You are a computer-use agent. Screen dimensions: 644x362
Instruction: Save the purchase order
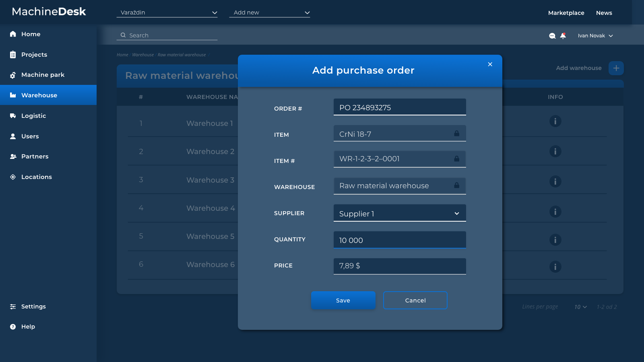click(x=343, y=300)
